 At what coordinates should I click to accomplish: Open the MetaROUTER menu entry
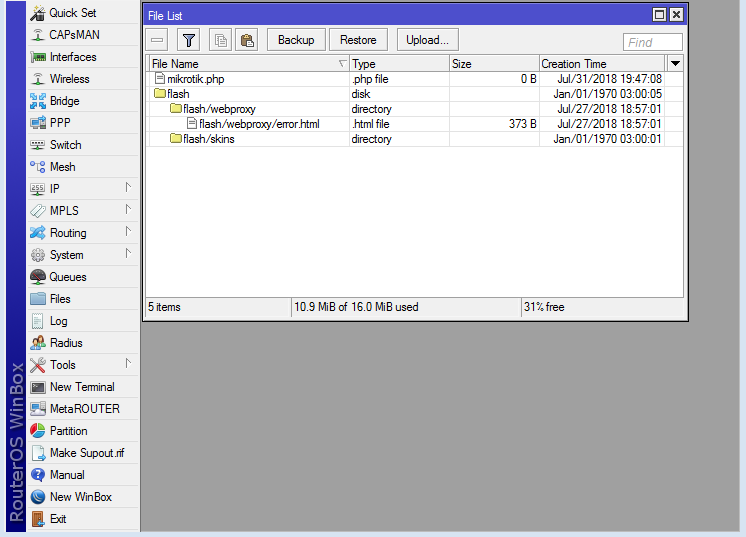83,409
